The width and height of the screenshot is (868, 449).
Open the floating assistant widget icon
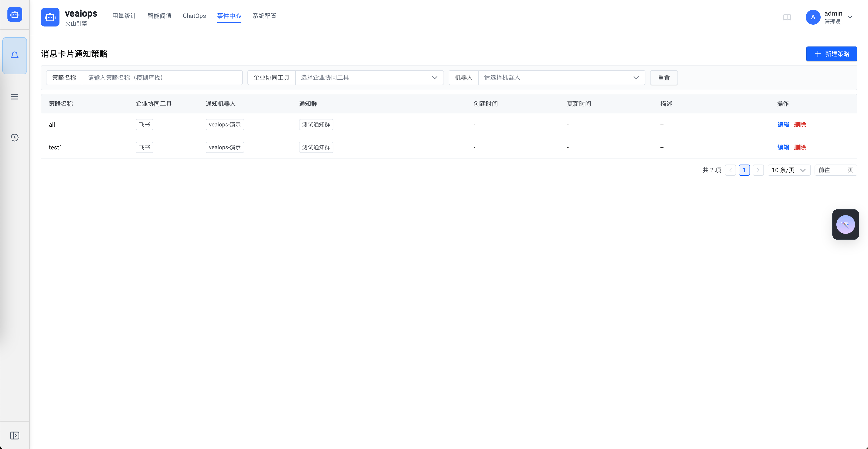(845, 224)
